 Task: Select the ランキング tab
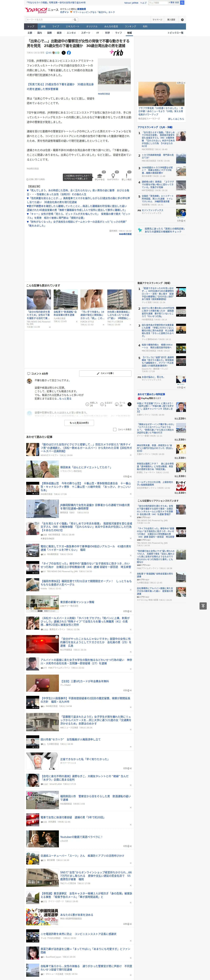point(130,27)
